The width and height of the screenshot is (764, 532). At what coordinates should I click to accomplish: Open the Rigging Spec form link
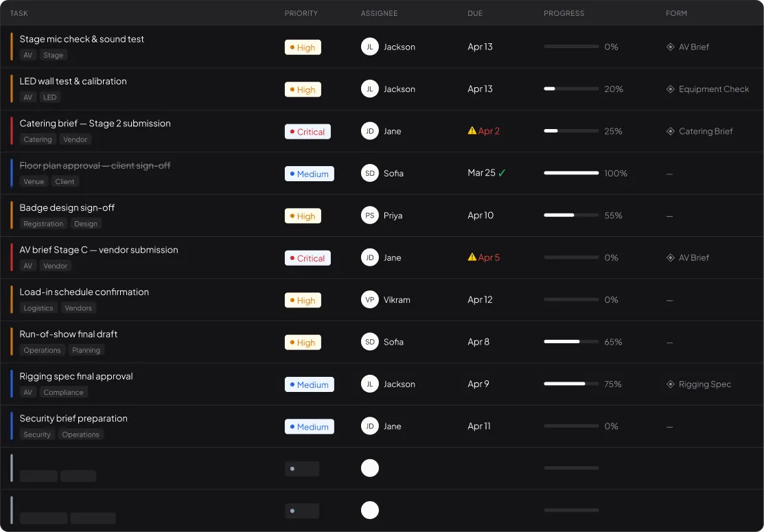pyautogui.click(x=699, y=384)
